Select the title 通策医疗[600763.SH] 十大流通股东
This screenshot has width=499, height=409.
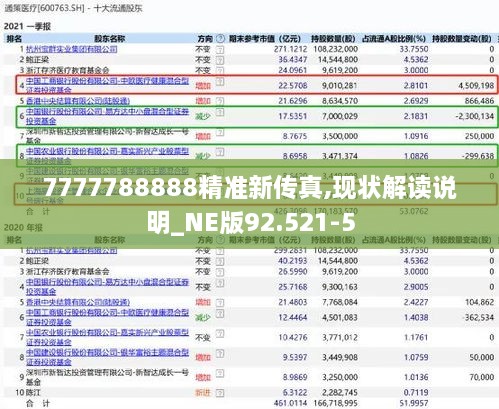click(73, 8)
